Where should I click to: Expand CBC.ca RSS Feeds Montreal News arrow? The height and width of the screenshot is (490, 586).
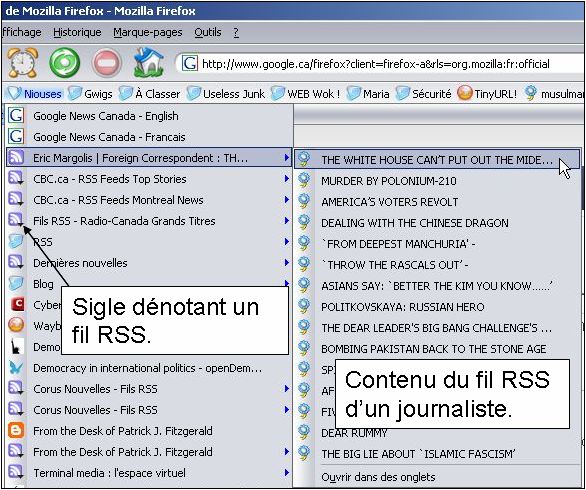pyautogui.click(x=286, y=200)
